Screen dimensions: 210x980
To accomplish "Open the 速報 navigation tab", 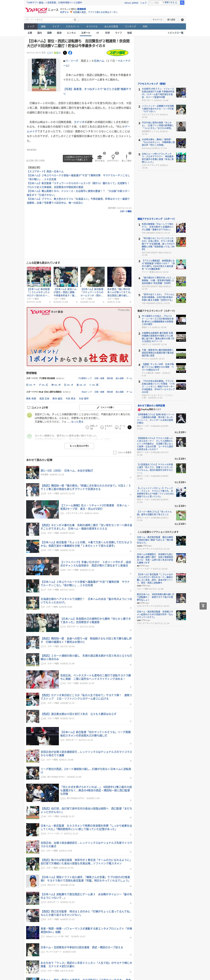I will point(43,27).
